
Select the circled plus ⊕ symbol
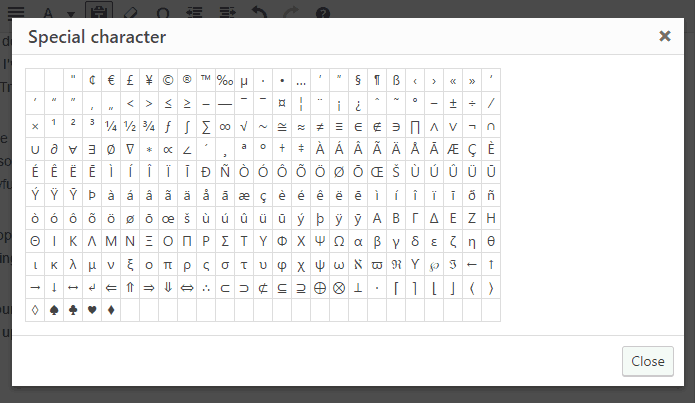pyautogui.click(x=320, y=288)
